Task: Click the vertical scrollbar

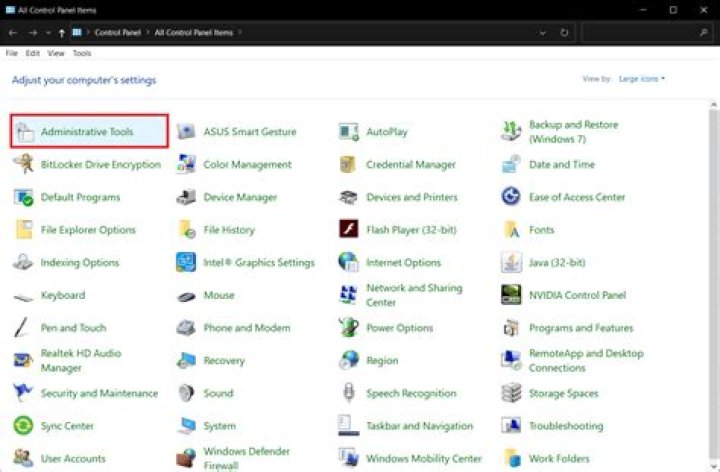Action: click(714, 285)
